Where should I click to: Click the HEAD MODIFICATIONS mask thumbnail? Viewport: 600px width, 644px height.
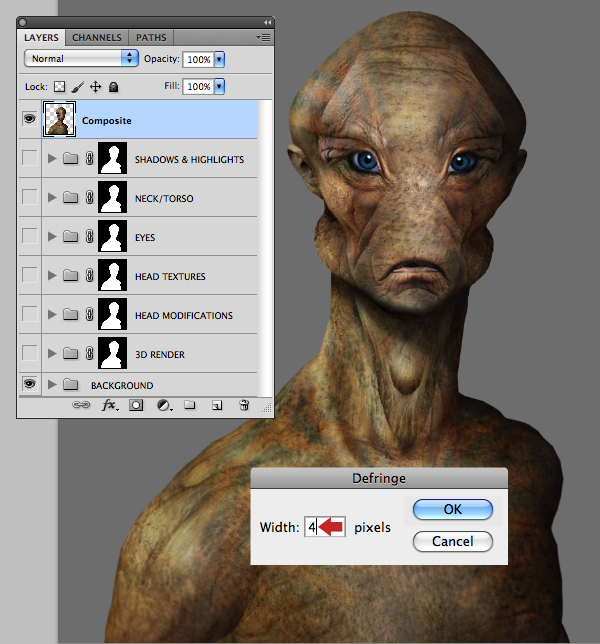point(113,314)
